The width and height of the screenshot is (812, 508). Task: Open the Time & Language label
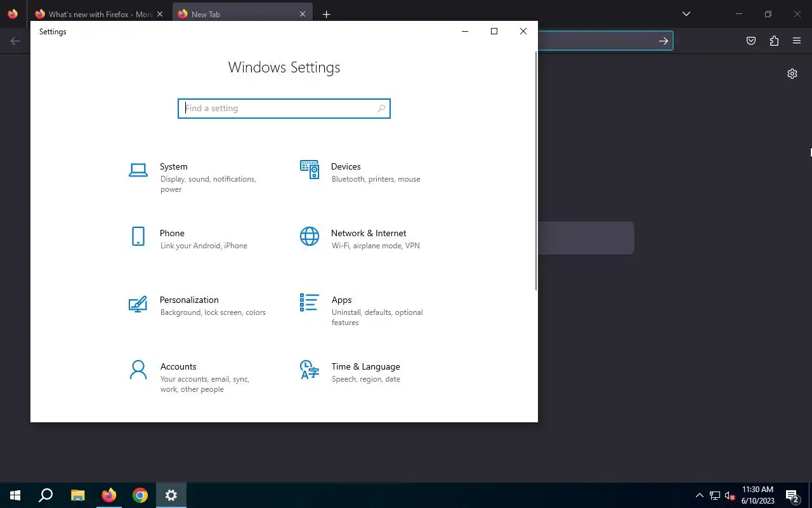pyautogui.click(x=365, y=366)
